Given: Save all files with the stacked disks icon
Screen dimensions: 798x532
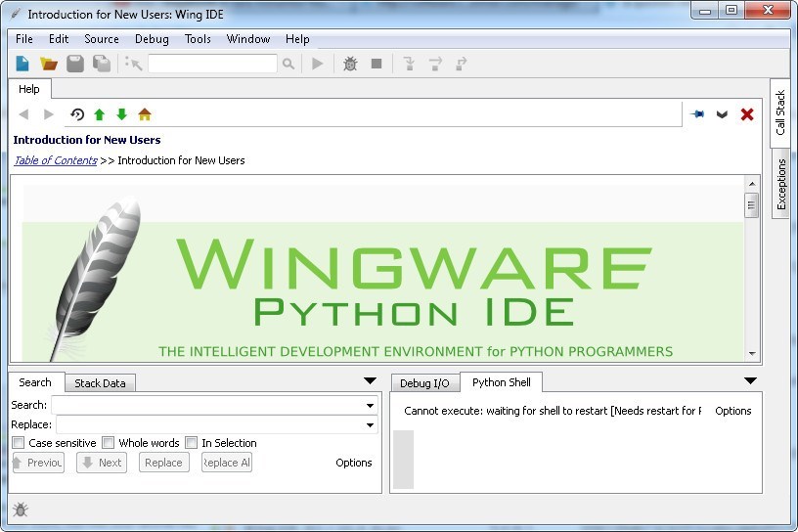Looking at the screenshot, I should [x=102, y=64].
